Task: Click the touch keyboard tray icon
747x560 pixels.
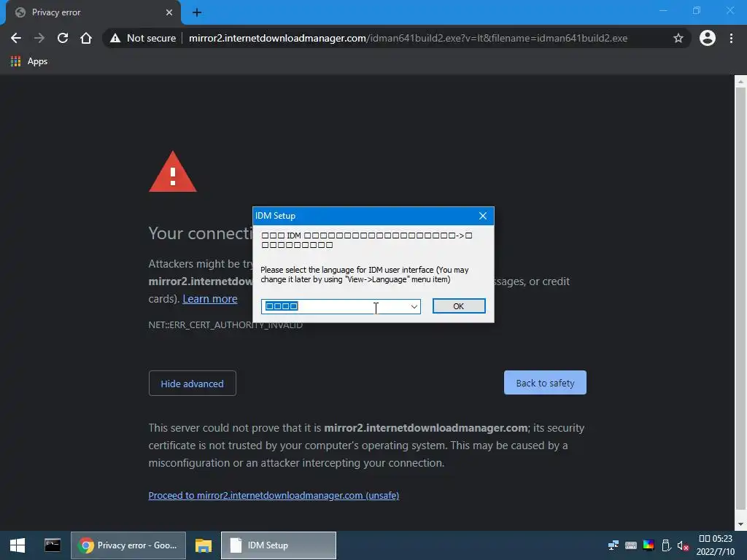Action: click(x=631, y=545)
